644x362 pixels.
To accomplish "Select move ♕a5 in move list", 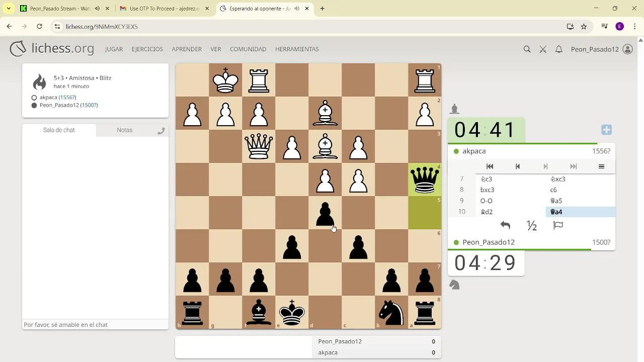I will [580, 201].
